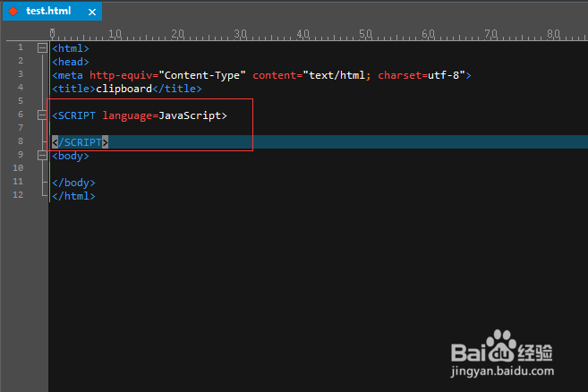Click the red diamond icon on test.html tab
The height and width of the screenshot is (392, 588).
[13, 12]
